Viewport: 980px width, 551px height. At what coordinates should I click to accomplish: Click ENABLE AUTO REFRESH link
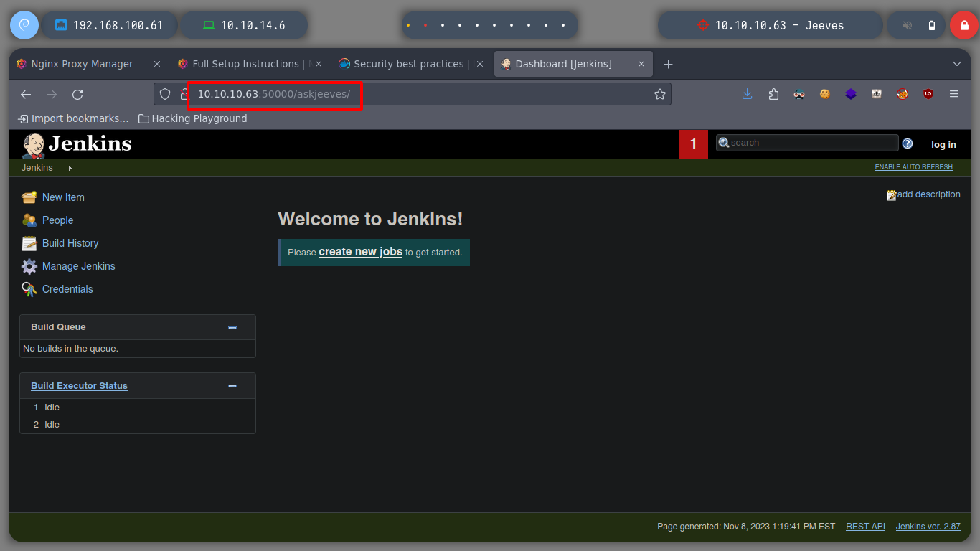[x=914, y=167]
